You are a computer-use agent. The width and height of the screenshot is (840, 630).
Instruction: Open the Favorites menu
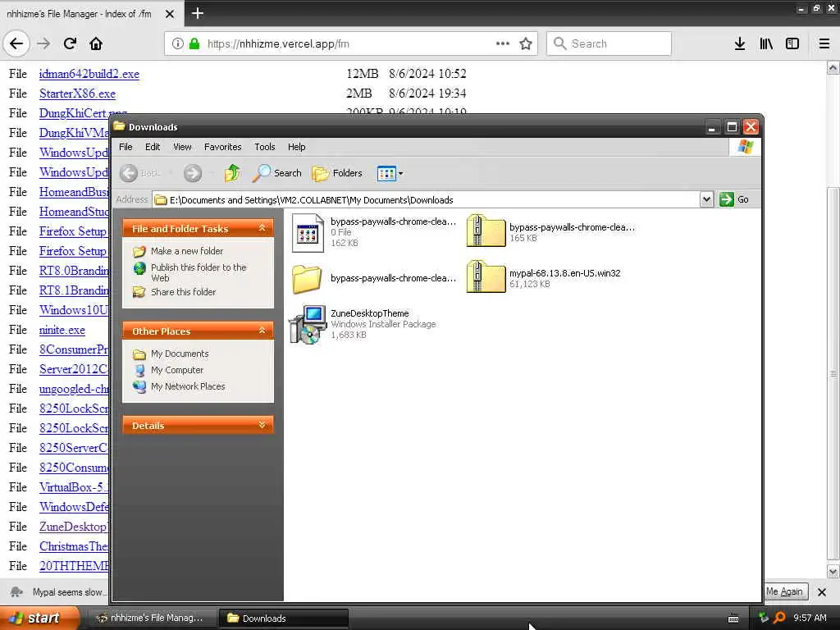click(222, 147)
